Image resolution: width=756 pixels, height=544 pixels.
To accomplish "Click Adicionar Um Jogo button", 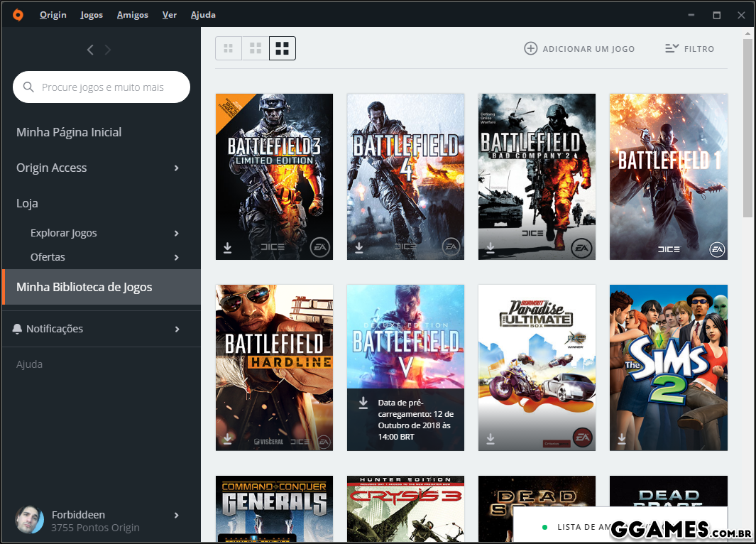I will pyautogui.click(x=579, y=49).
